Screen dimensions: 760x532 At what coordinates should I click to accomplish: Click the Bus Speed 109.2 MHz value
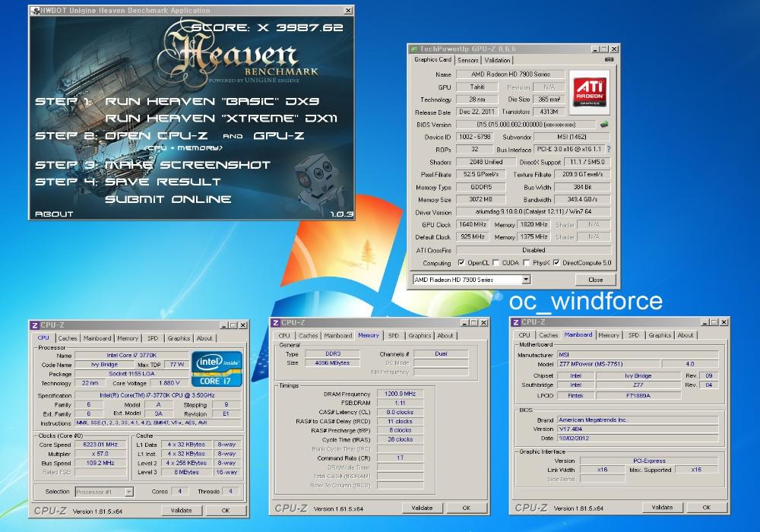pos(100,463)
